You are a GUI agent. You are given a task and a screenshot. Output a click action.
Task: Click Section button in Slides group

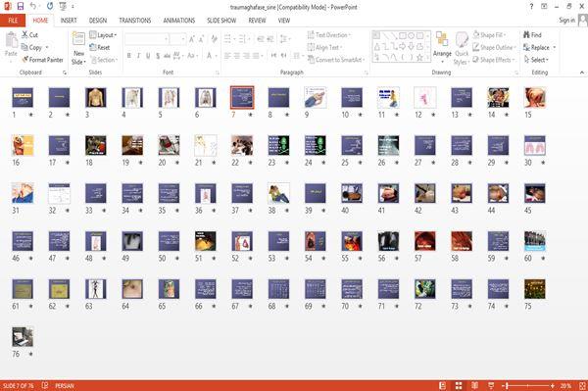tap(104, 60)
